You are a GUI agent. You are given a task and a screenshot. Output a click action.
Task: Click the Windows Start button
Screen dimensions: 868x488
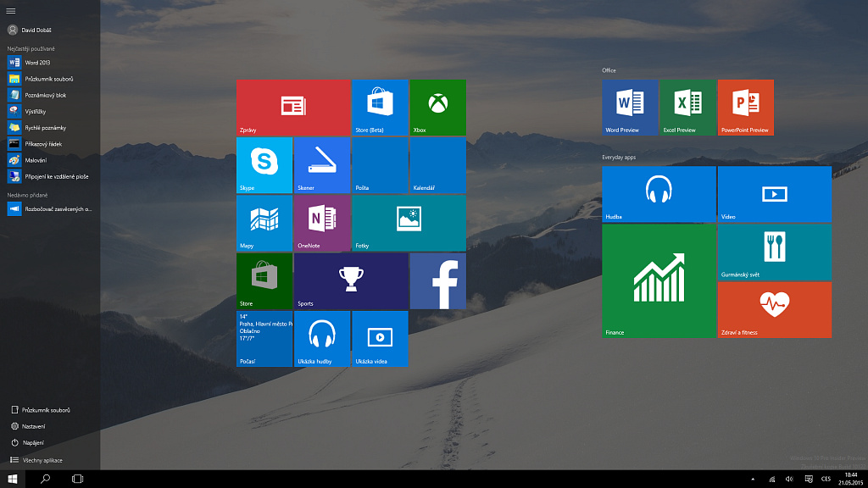12,480
